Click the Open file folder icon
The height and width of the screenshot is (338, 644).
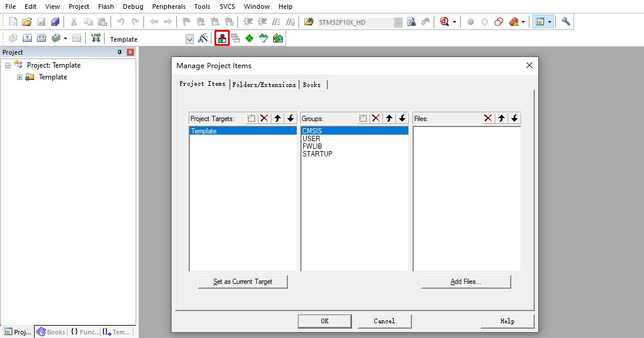27,22
